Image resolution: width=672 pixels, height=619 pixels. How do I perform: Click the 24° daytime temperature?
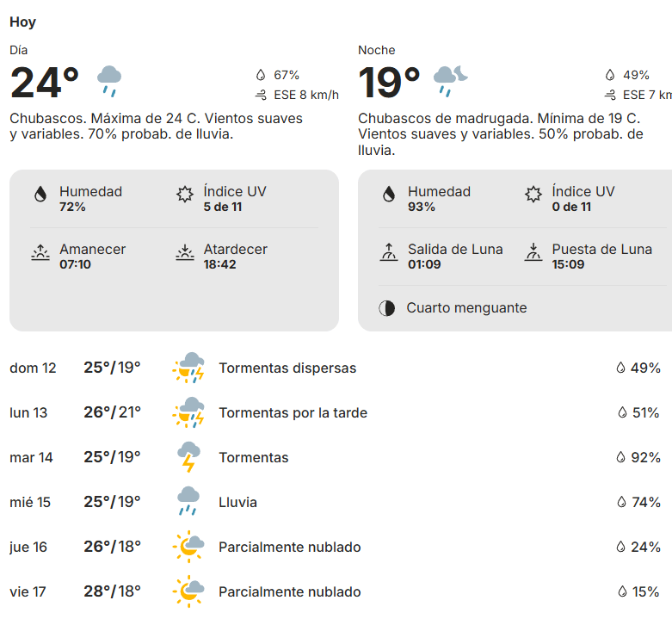click(x=45, y=83)
